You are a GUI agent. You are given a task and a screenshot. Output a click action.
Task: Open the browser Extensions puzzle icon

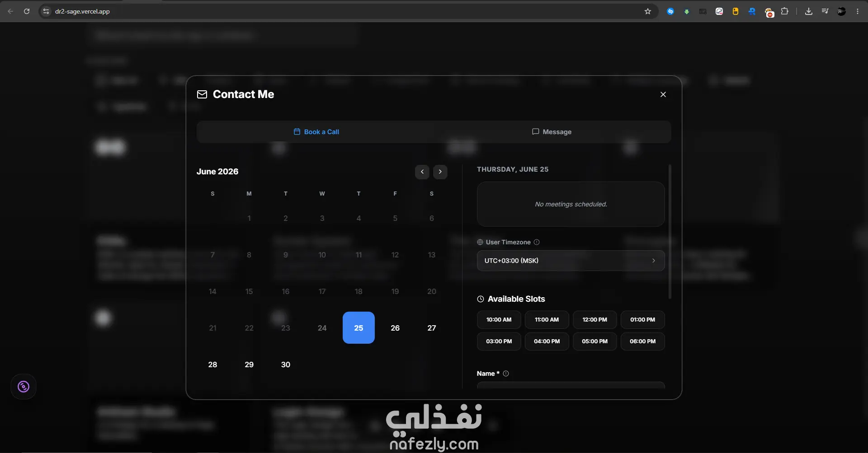click(785, 11)
